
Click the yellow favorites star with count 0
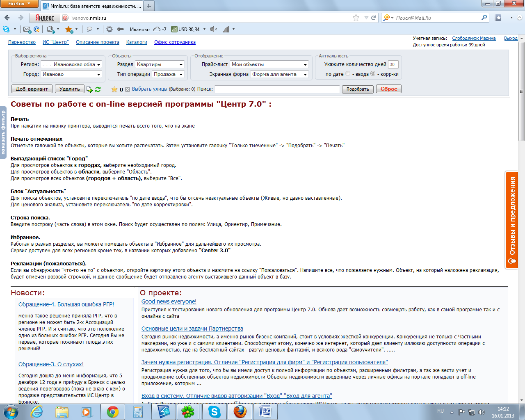114,89
